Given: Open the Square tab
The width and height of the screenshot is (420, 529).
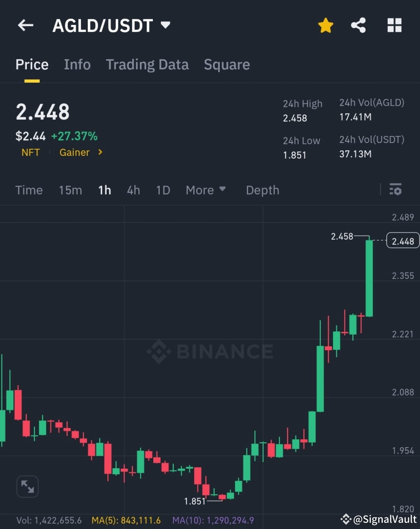Looking at the screenshot, I should pyautogui.click(x=227, y=65).
